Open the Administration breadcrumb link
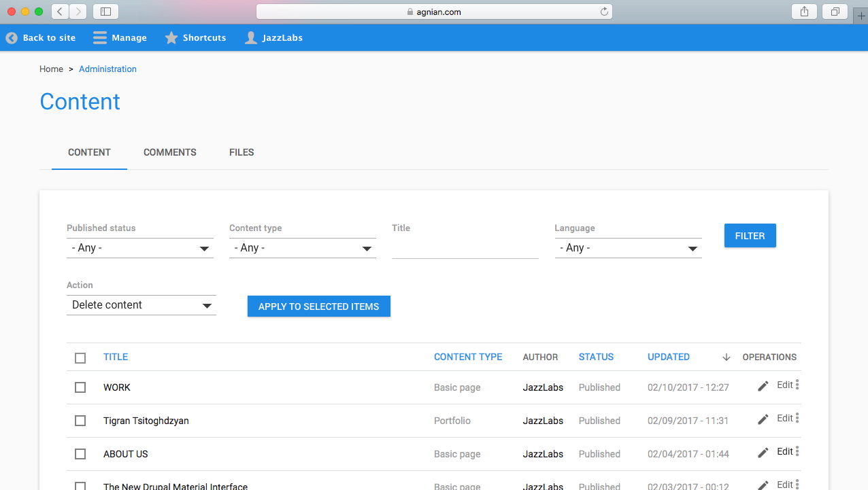 [x=107, y=69]
